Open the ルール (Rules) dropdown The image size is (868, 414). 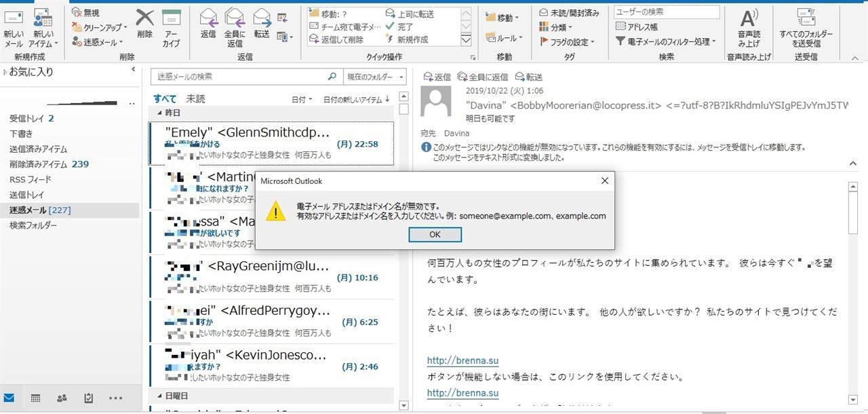click(x=502, y=38)
